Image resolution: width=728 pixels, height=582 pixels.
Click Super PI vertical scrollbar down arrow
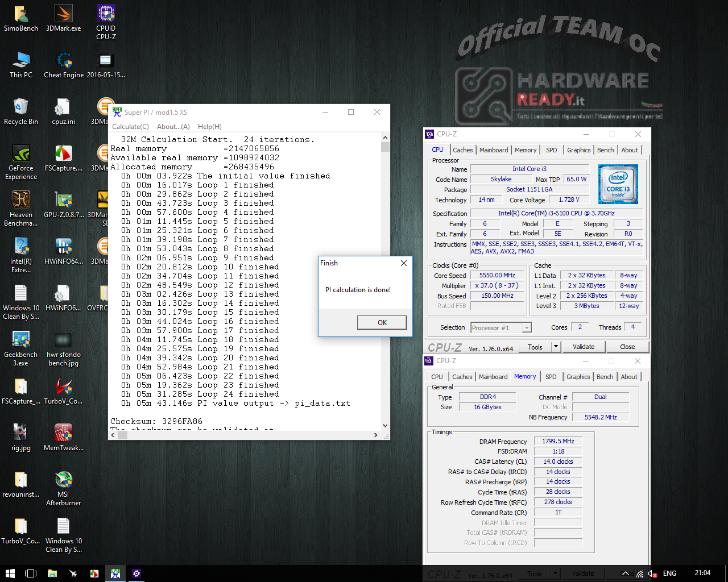point(385,425)
